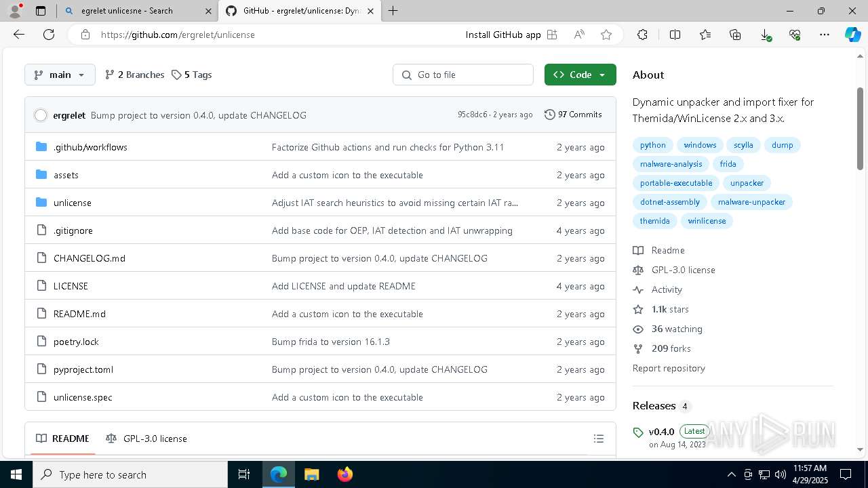This screenshot has height=488, width=868.
Task: Open the main branch dropdown
Action: pyautogui.click(x=60, y=75)
